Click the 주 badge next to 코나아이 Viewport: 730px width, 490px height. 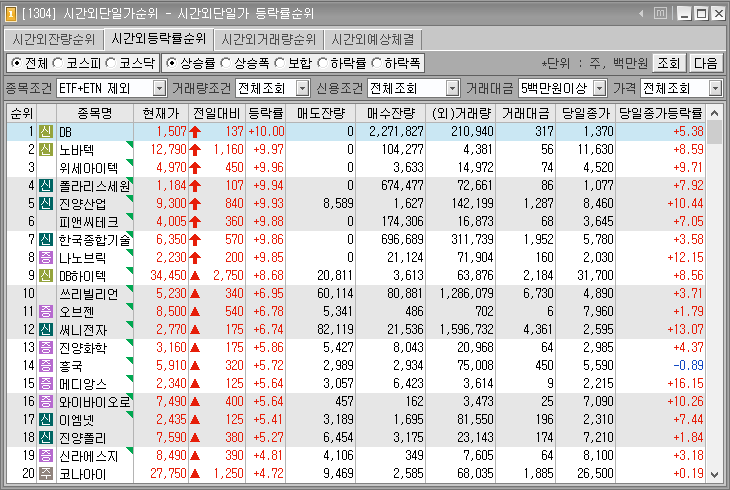tap(46, 474)
